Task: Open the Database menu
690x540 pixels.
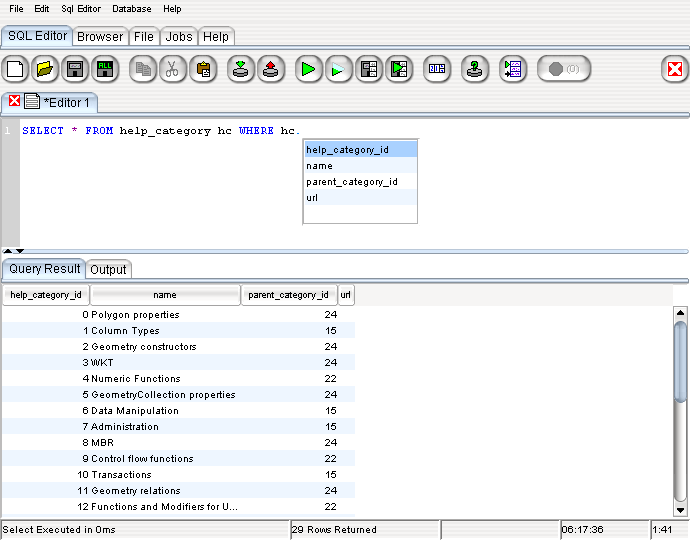Action: (132, 8)
